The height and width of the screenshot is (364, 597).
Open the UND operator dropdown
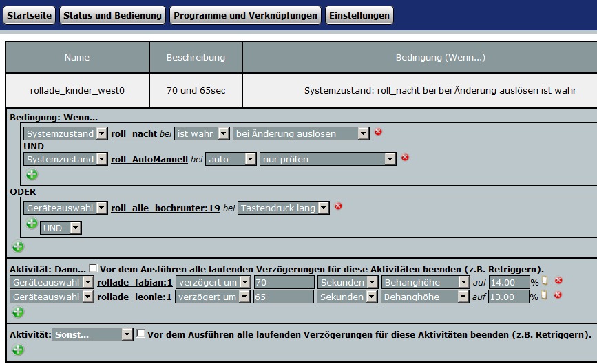(x=61, y=228)
